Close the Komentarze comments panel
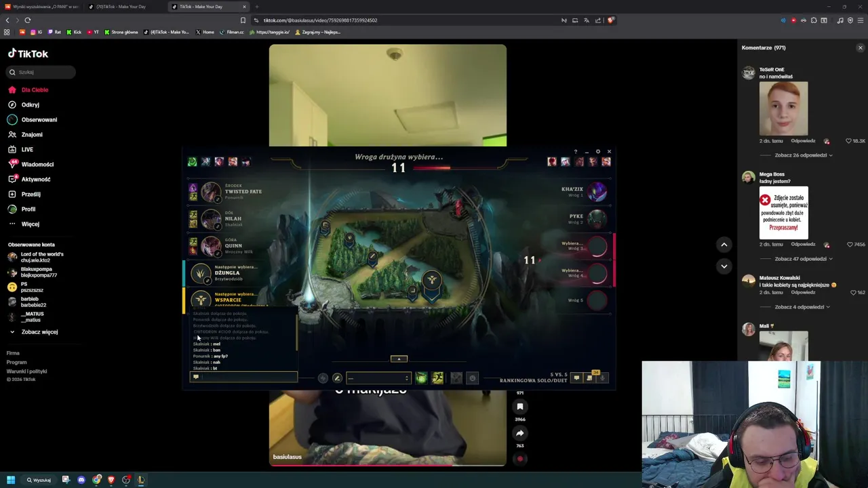 tap(861, 47)
